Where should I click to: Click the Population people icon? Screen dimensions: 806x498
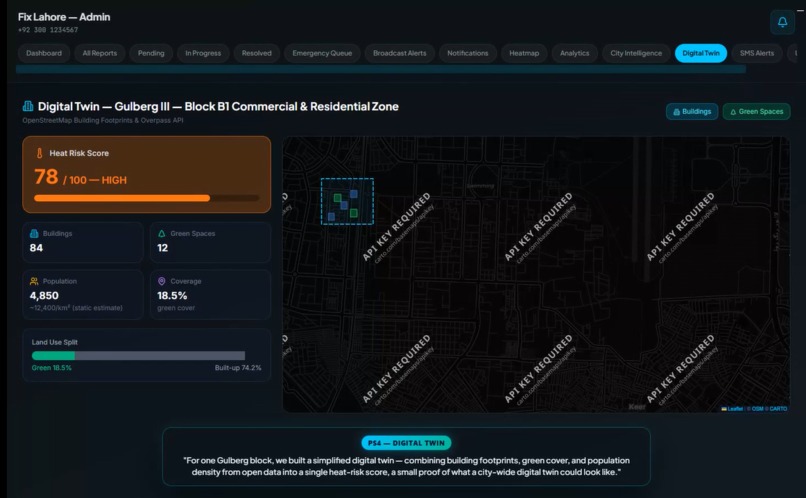pos(34,281)
